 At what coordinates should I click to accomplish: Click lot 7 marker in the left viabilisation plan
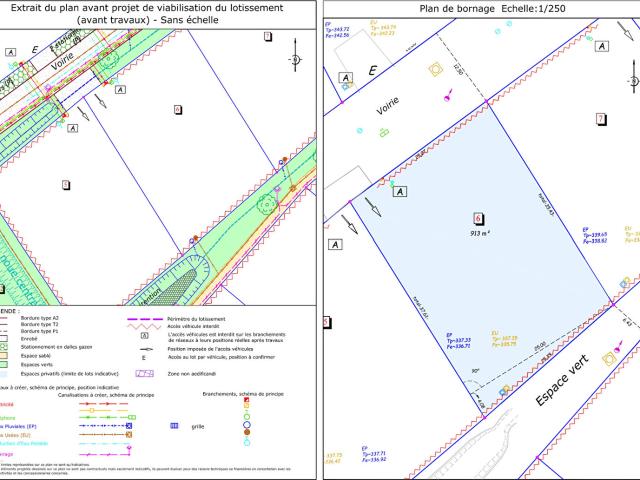[267, 37]
